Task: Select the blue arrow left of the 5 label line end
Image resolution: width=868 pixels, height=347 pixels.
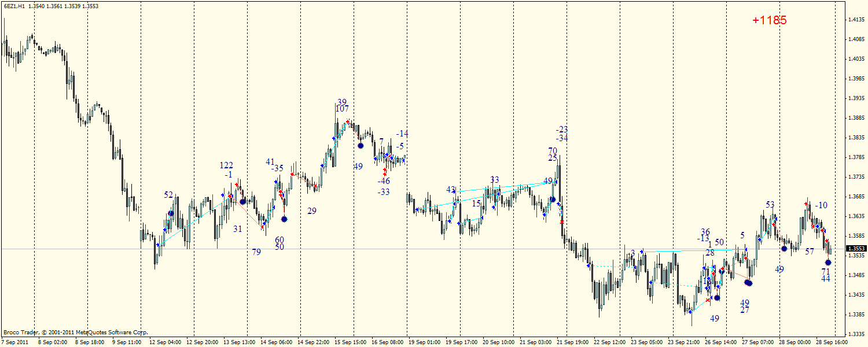Action: point(746,249)
